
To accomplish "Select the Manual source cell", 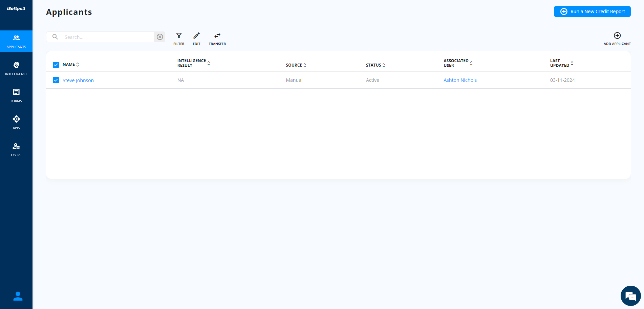I will point(294,80).
